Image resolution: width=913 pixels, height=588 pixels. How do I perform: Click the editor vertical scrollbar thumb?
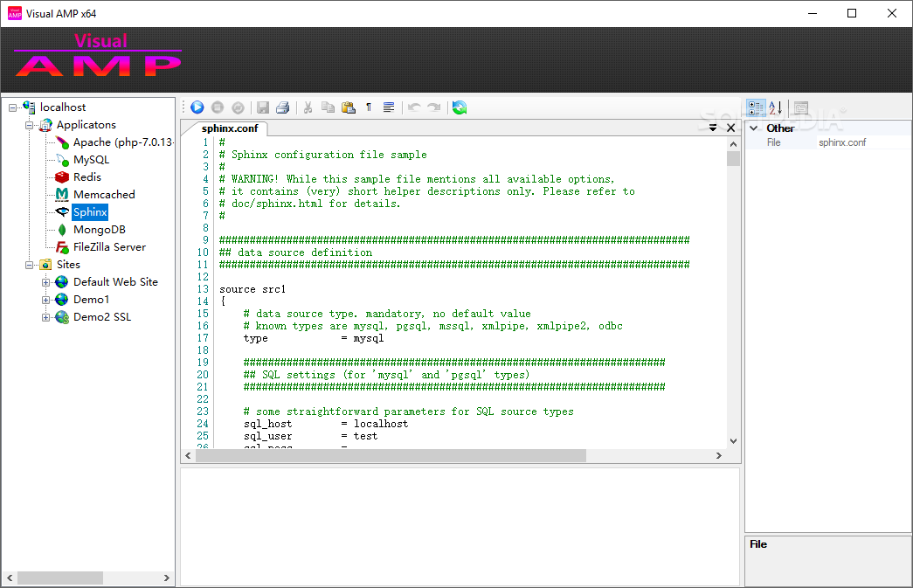[733, 158]
